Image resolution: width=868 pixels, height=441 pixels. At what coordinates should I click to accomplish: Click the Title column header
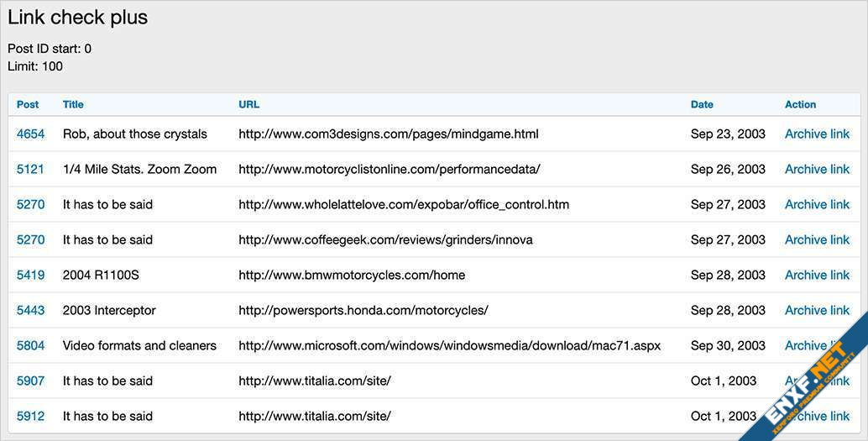click(73, 104)
